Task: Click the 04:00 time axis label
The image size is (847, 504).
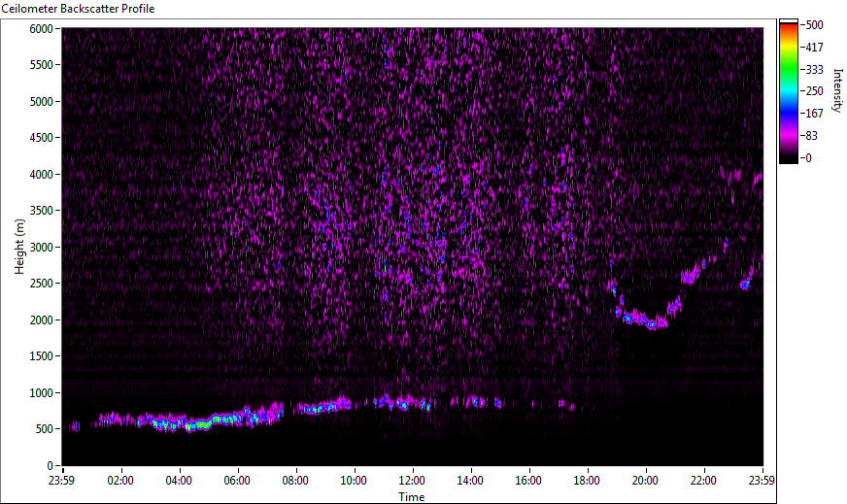Action: (179, 481)
